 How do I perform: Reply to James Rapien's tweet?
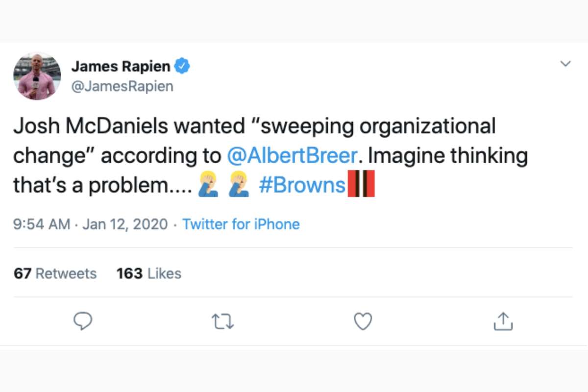click(83, 321)
